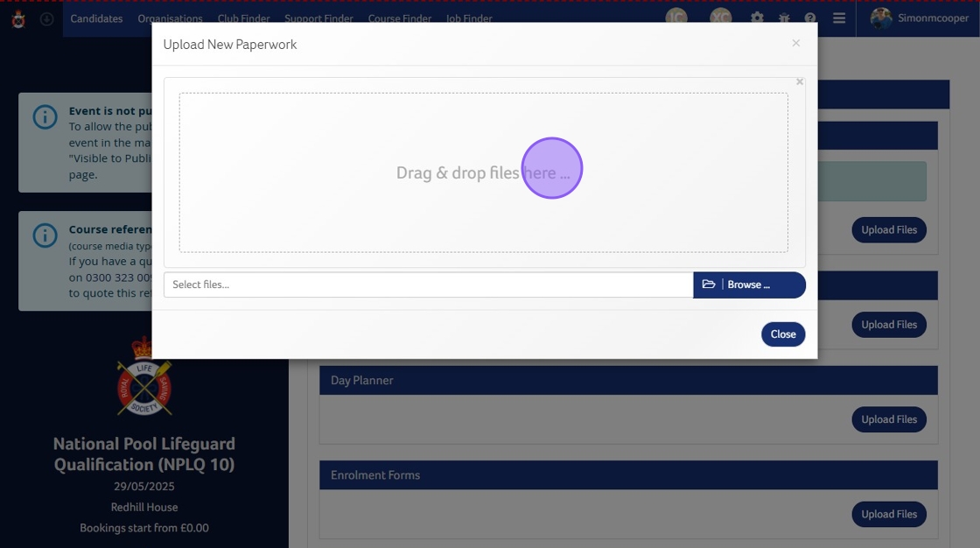980x548 pixels.
Task: Click the circular download arrow icon in the top bar
Action: pyautogui.click(x=46, y=19)
